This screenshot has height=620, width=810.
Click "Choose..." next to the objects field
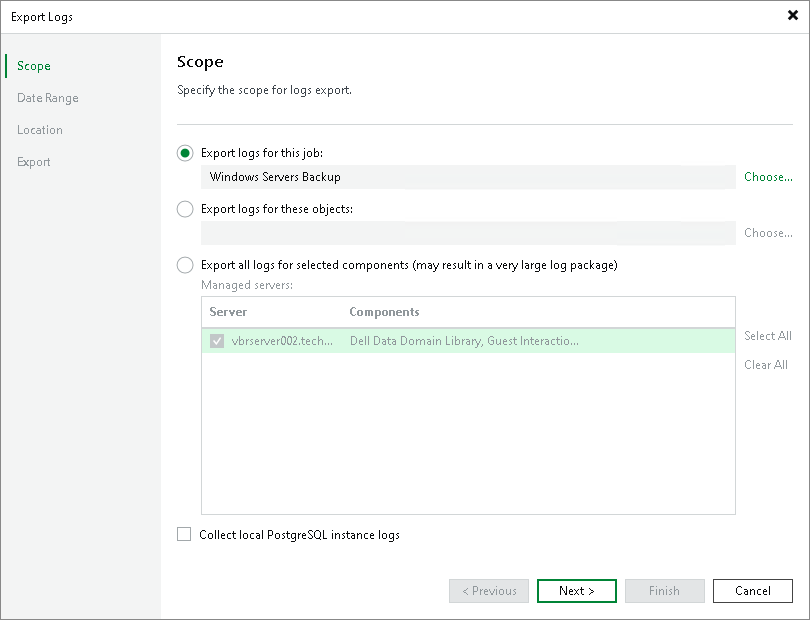pos(767,232)
